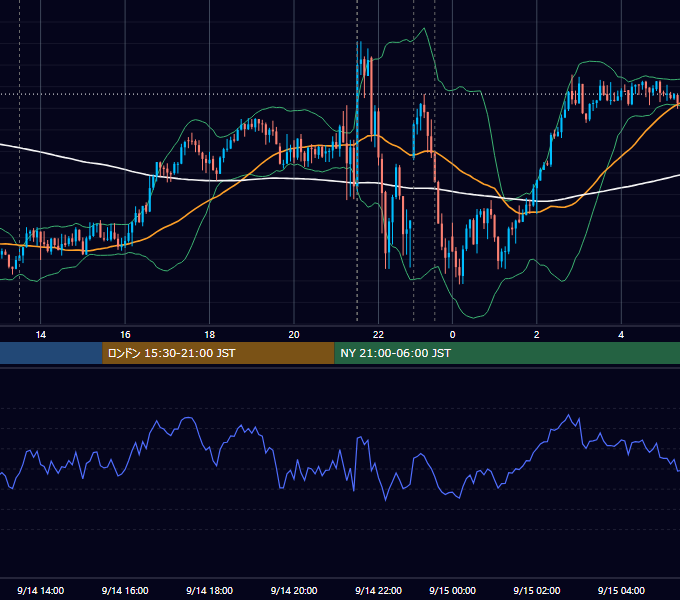Click the hour label 2 on price chart axis
Screen dimensions: 680x600
(x=537, y=335)
